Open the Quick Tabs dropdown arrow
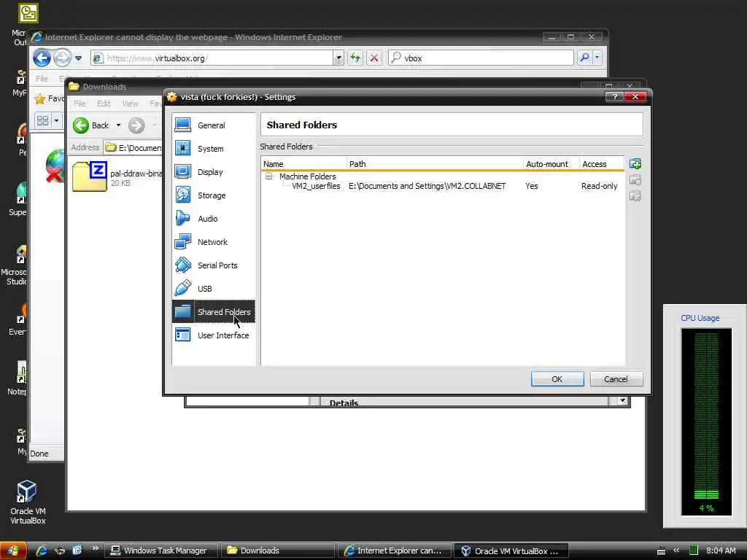 56,120
